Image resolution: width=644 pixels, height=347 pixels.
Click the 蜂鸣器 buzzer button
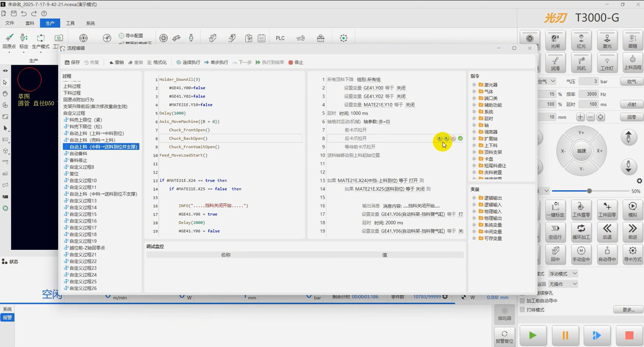(504, 314)
